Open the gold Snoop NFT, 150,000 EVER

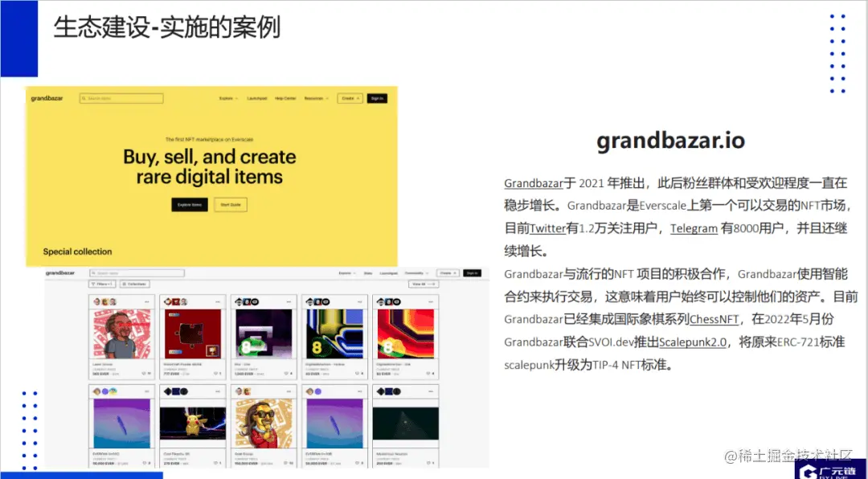[264, 424]
